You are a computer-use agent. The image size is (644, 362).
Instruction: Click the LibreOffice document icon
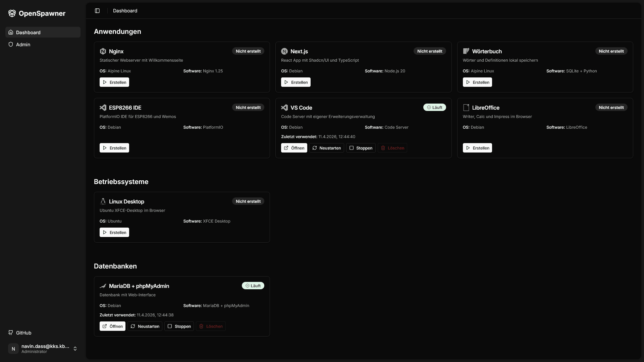pos(466,108)
